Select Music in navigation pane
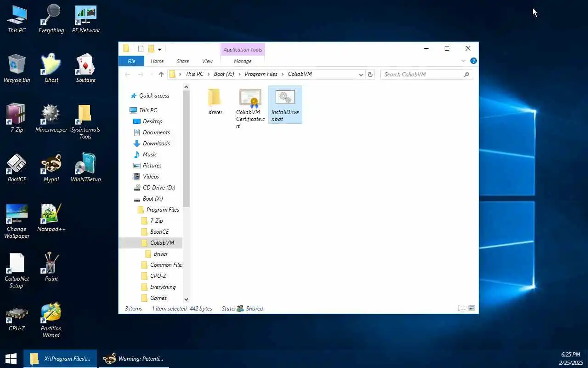This screenshot has width=588, height=368. point(150,155)
